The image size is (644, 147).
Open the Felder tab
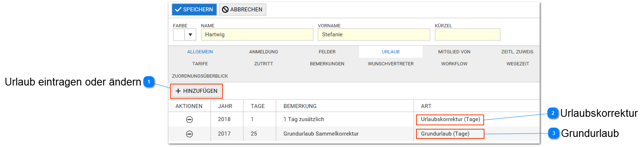point(327,52)
